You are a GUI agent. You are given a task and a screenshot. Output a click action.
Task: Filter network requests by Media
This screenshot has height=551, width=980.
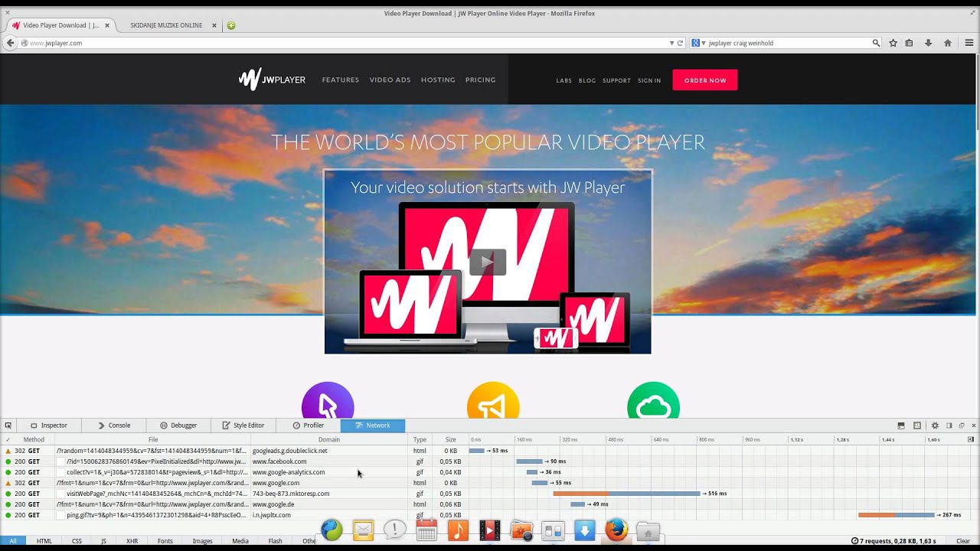click(x=240, y=541)
